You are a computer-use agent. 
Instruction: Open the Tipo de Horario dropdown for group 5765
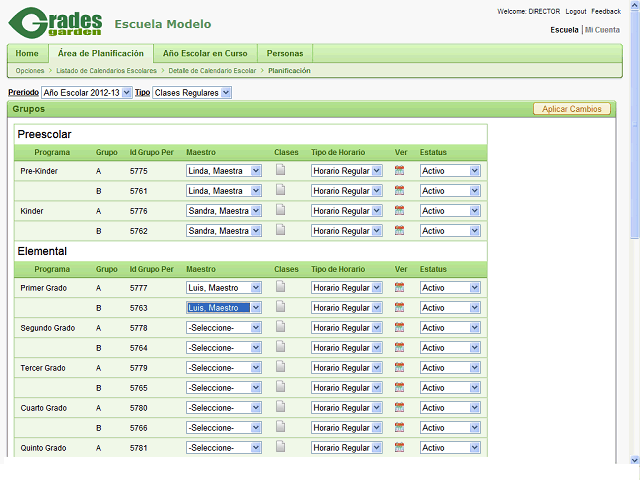pyautogui.click(x=347, y=387)
